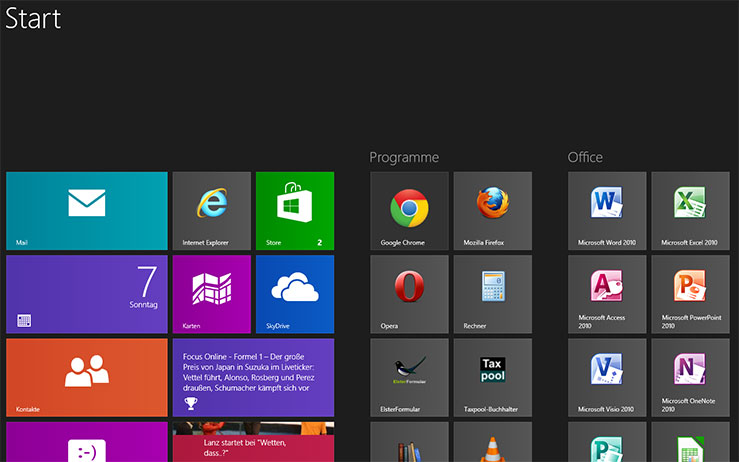This screenshot has height=462, width=739.
Task: Open the Rechner calculator tile
Action: [493, 294]
